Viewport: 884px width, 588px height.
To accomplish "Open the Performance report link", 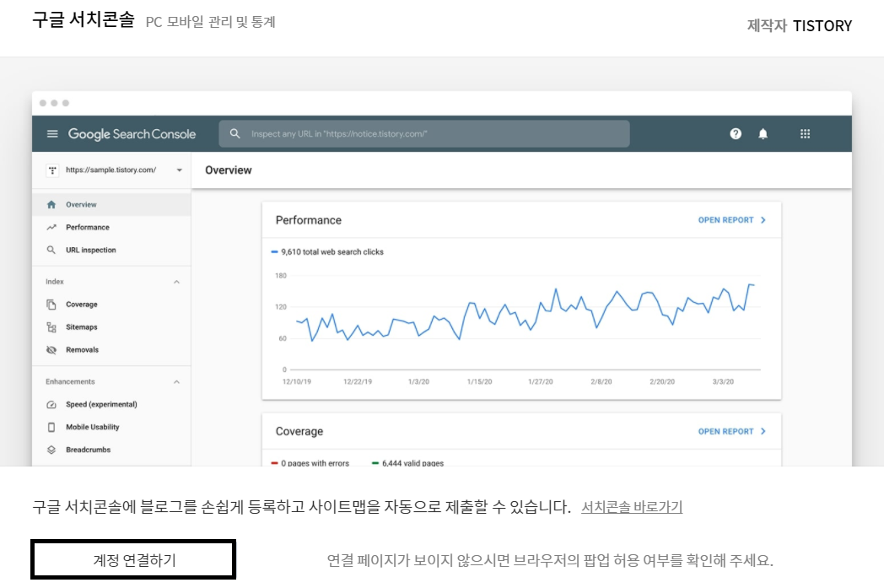I will click(732, 220).
